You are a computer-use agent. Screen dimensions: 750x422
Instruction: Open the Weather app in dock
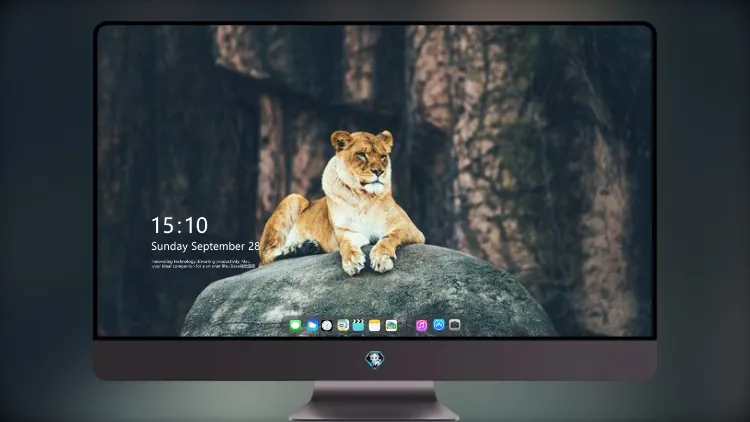(x=312, y=326)
